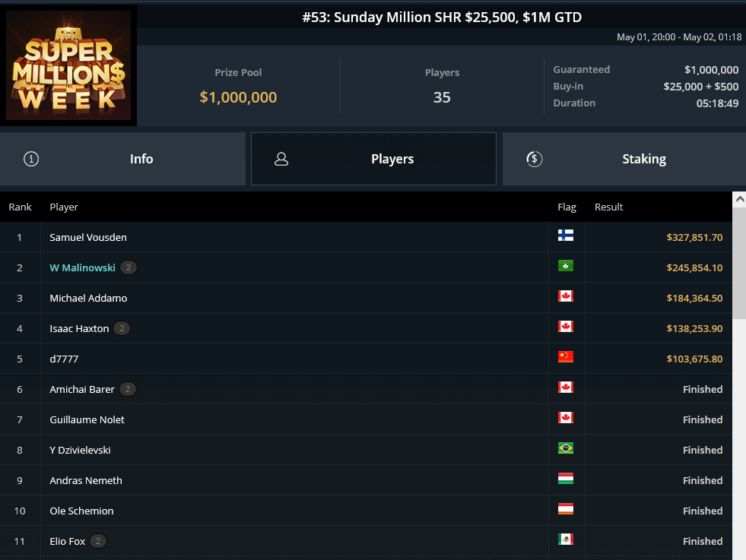746x560 pixels.
Task: Select the Players tab
Action: [392, 159]
